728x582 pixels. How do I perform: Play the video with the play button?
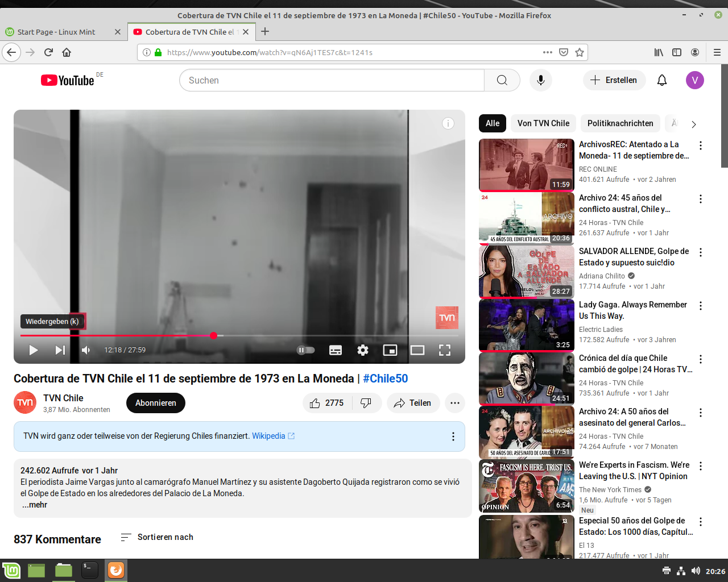(x=34, y=350)
